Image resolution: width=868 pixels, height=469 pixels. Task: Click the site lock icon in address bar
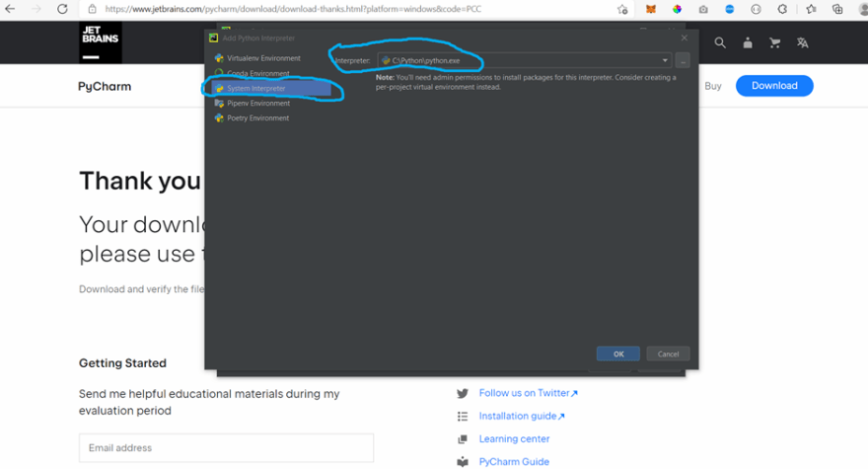tap(93, 9)
